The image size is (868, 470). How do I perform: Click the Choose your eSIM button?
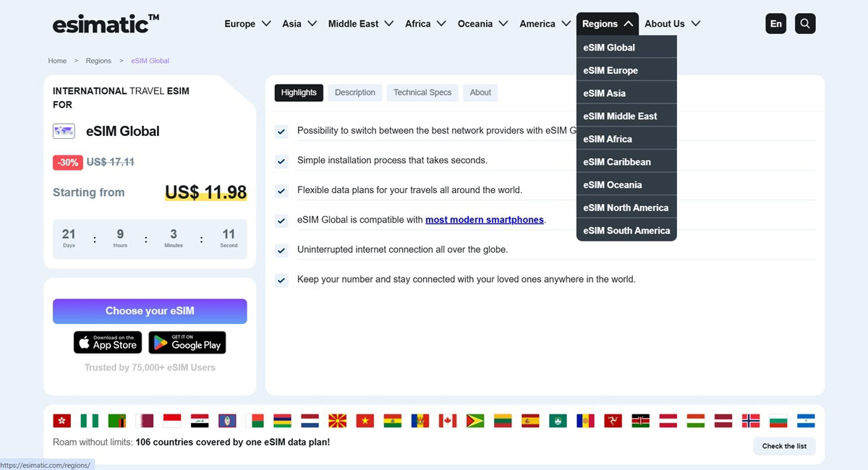150,311
